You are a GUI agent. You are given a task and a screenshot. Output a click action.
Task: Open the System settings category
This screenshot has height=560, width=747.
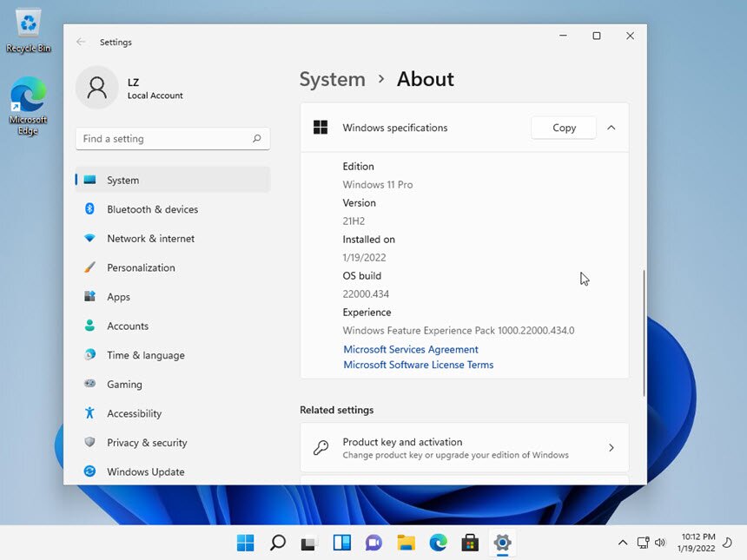click(x=173, y=180)
